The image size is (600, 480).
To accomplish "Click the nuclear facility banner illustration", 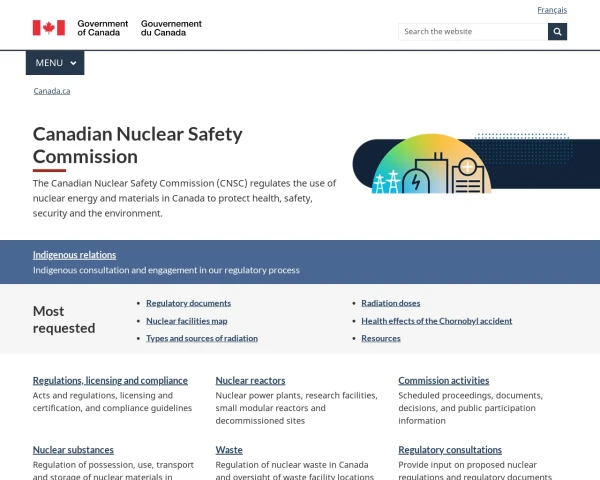I will click(x=476, y=163).
